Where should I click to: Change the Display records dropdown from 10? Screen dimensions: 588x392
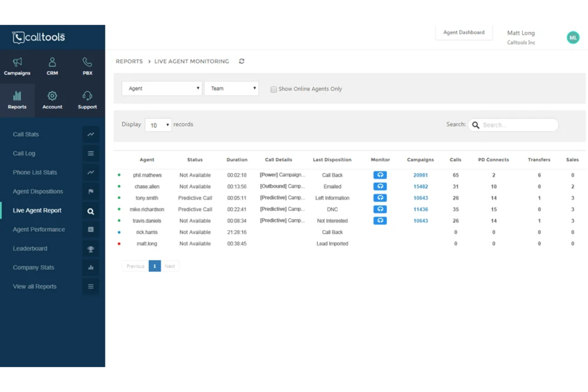tap(158, 125)
